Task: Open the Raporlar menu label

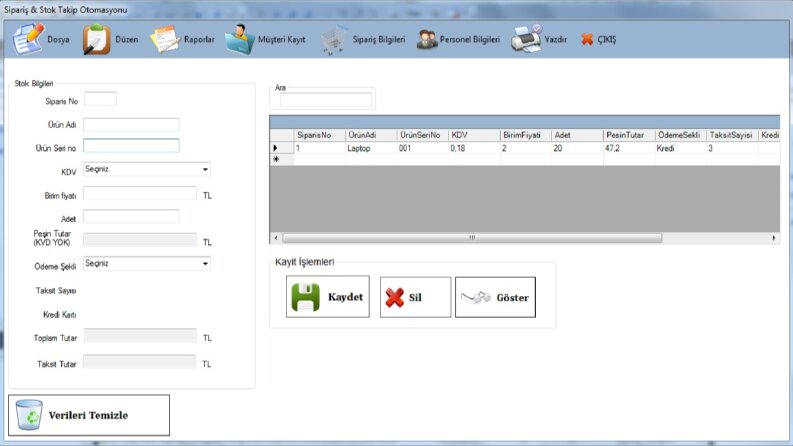Action: tap(199, 39)
